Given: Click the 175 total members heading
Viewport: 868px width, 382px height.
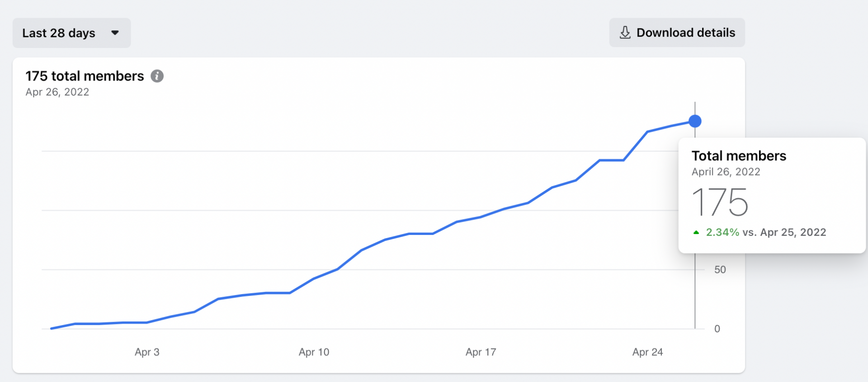Looking at the screenshot, I should pyautogui.click(x=85, y=76).
